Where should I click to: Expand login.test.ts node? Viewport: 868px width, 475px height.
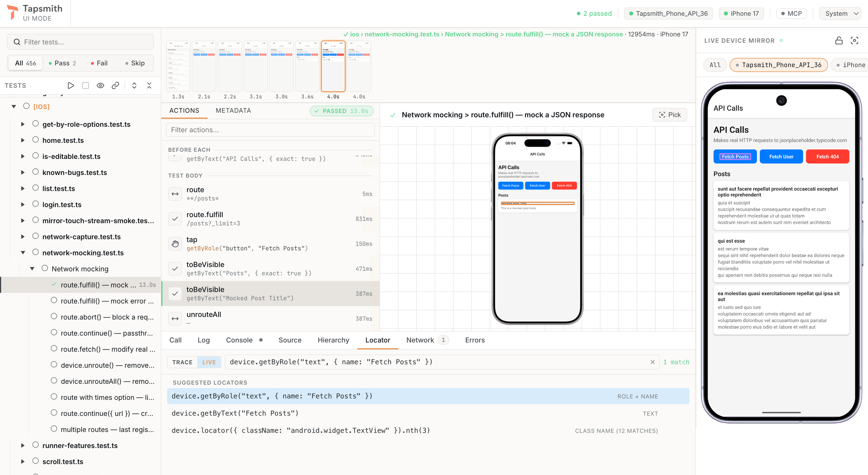[x=23, y=205]
